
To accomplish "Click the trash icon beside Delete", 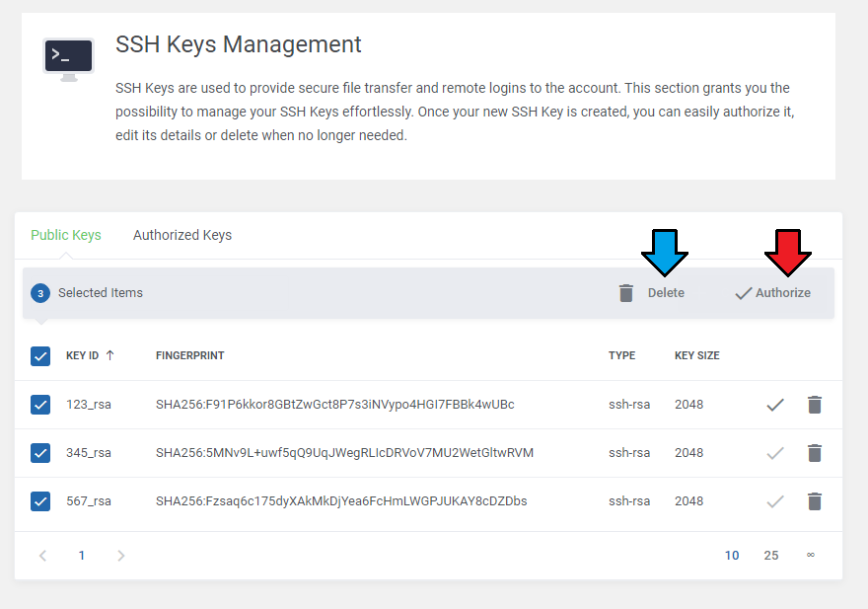I will 626,293.
